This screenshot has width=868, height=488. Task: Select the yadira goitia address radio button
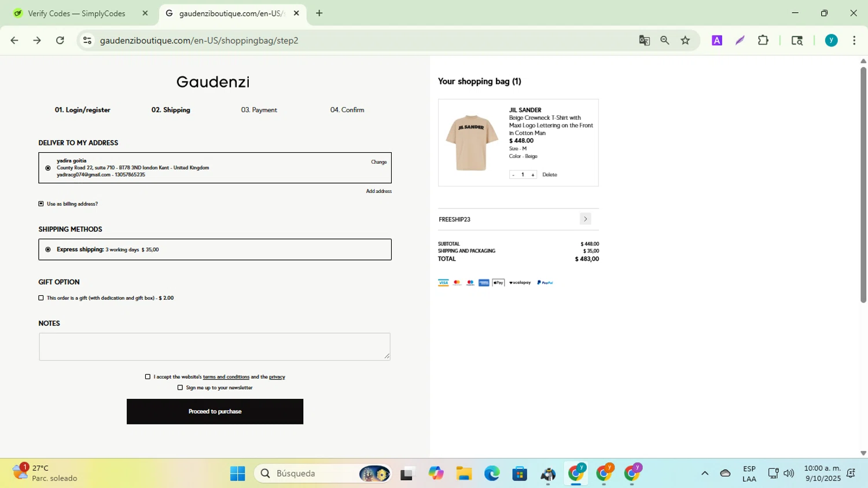pos(48,168)
